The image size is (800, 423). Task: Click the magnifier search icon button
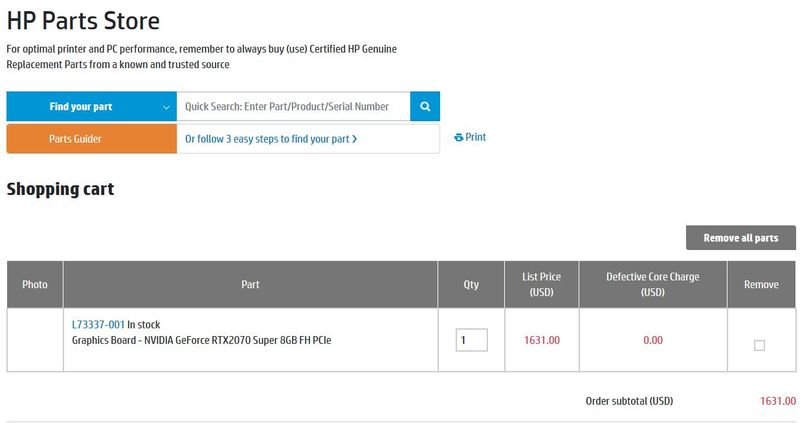(425, 106)
